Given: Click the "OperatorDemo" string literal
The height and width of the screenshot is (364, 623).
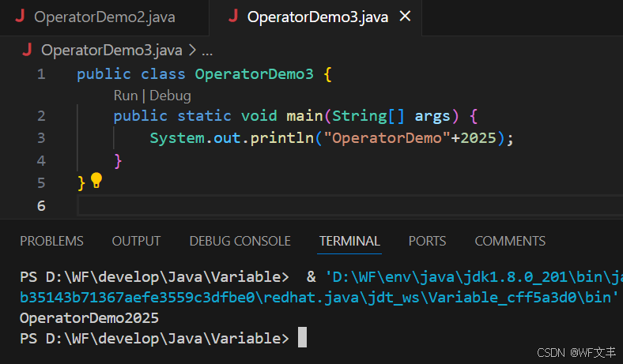Looking at the screenshot, I should (x=387, y=138).
